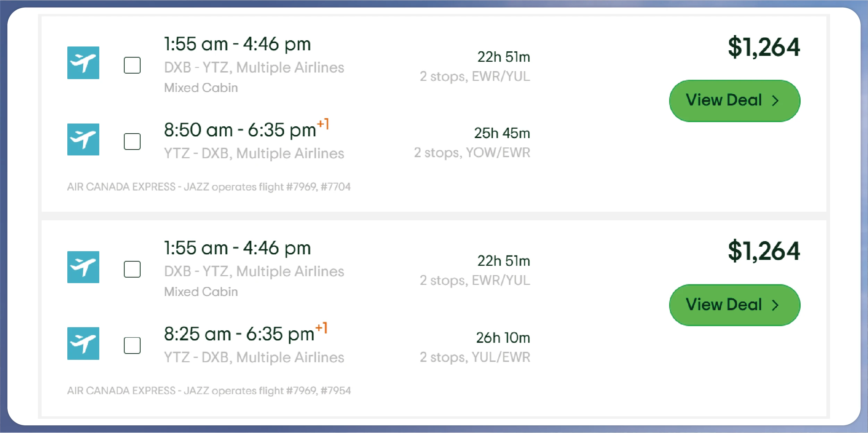
Task: Click the 8:50 am - 6:35 pm time range
Action: [x=240, y=130]
